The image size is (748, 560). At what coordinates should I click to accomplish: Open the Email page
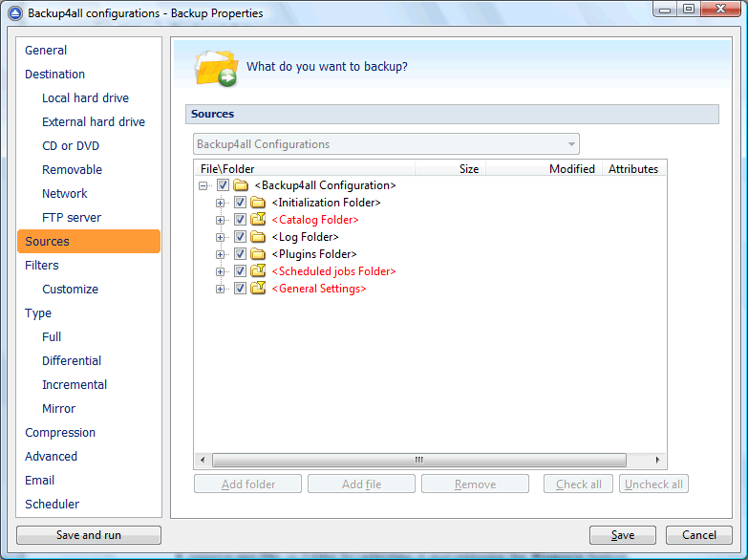pos(39,480)
